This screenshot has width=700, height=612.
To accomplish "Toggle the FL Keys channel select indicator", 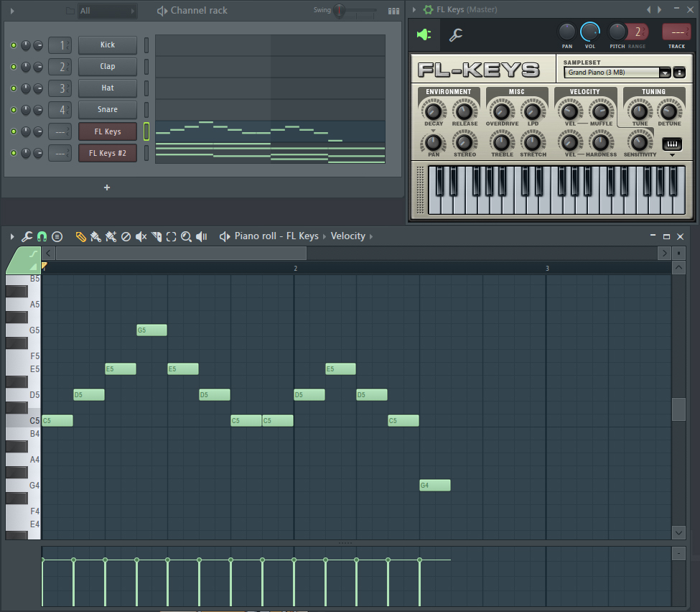I will pyautogui.click(x=146, y=131).
